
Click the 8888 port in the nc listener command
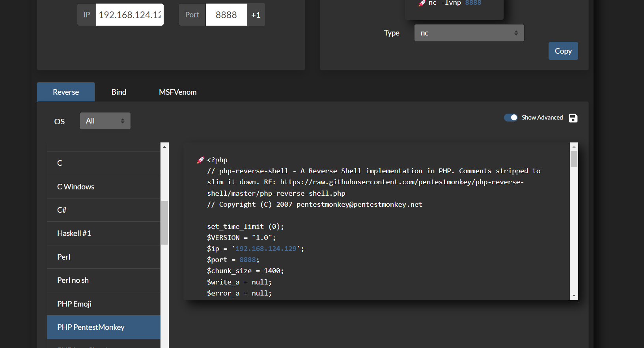[x=473, y=3]
